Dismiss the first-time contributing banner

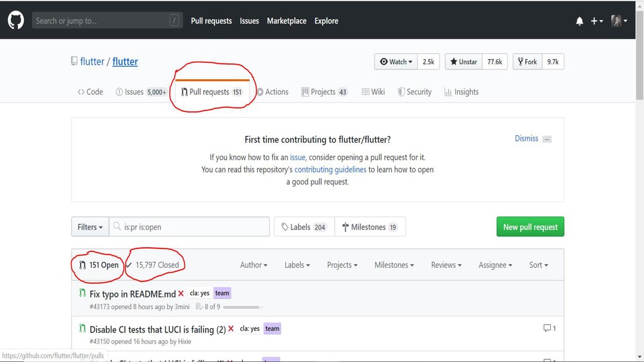tap(526, 138)
